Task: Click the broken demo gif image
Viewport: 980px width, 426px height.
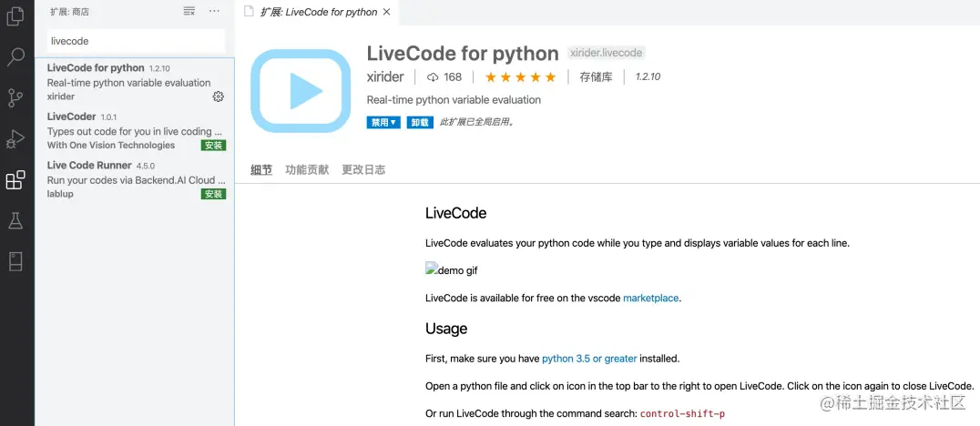Action: pyautogui.click(x=451, y=269)
